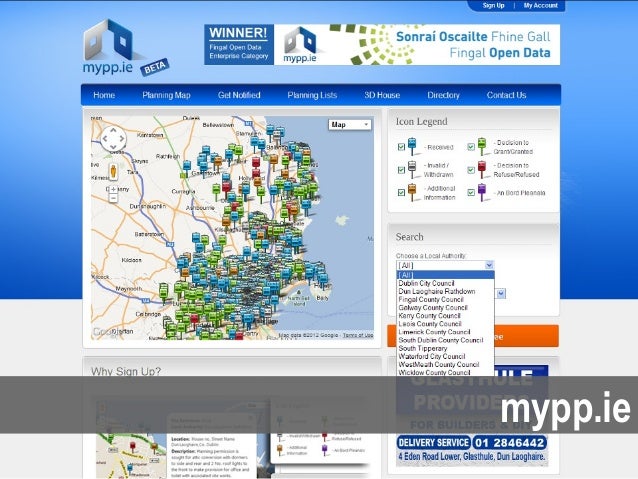Viewport: 638px width, 479px height.
Task: Toggle the Additional Information checkbox
Action: coord(401,192)
